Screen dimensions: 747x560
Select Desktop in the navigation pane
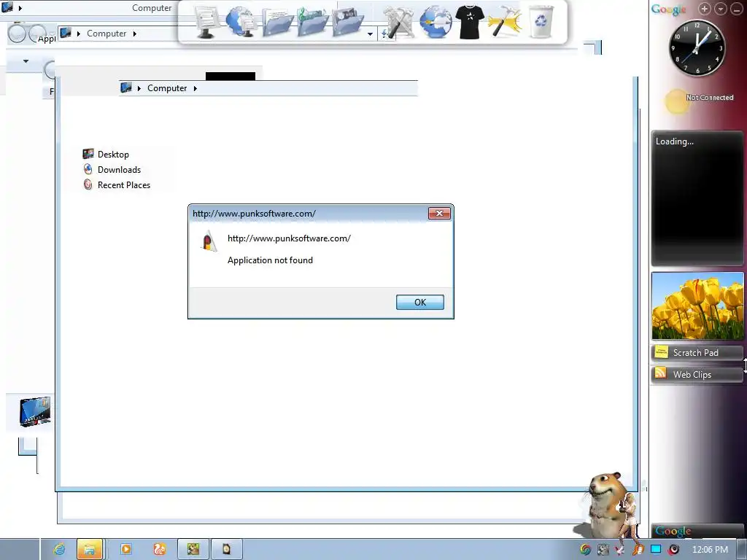[x=113, y=155]
